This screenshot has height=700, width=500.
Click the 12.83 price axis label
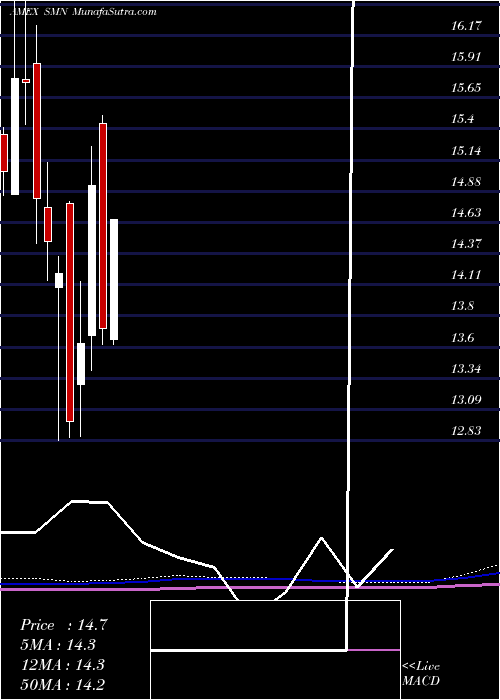click(467, 431)
